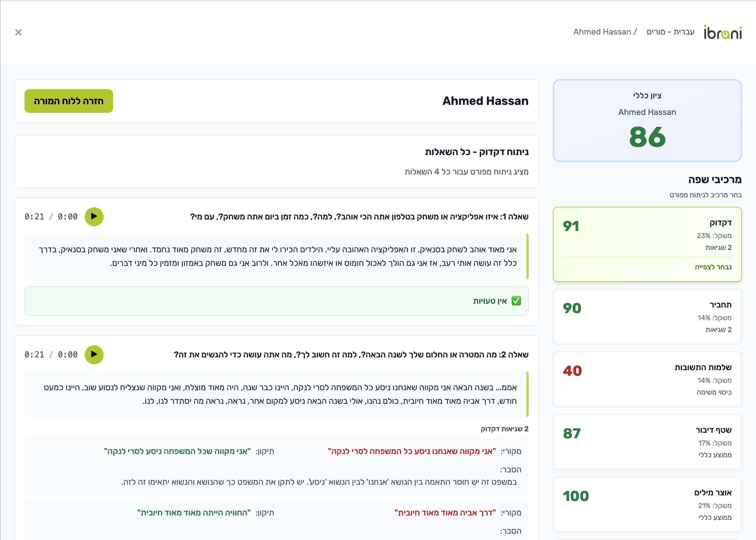Click the 'עברית - מורים' breadcrumb link
756x540 pixels.
point(670,32)
